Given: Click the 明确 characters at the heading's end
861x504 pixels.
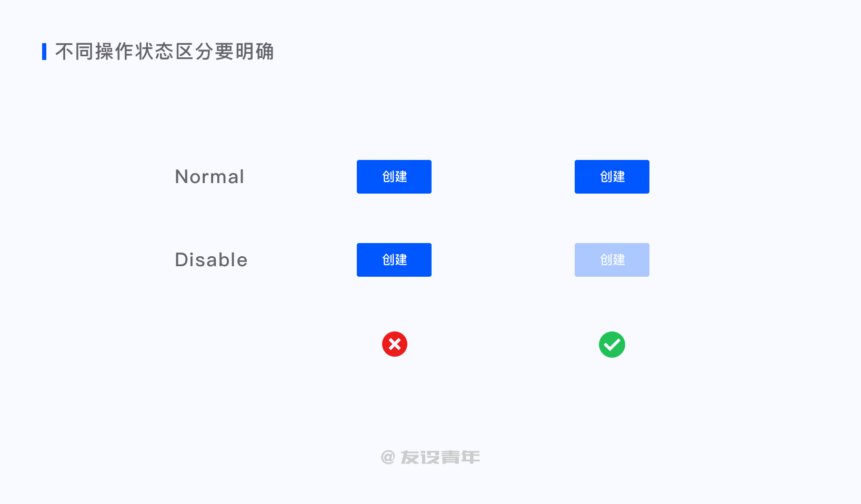Looking at the screenshot, I should pos(255,52).
